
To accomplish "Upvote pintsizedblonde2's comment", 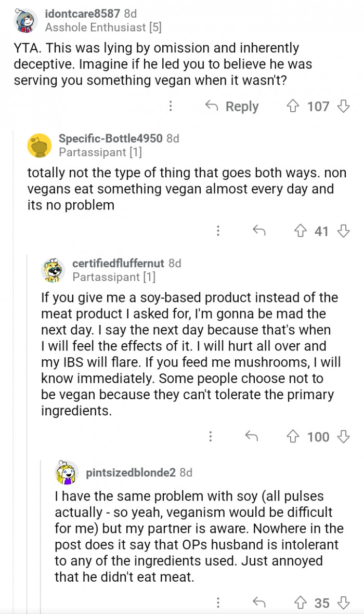I will point(300,603).
